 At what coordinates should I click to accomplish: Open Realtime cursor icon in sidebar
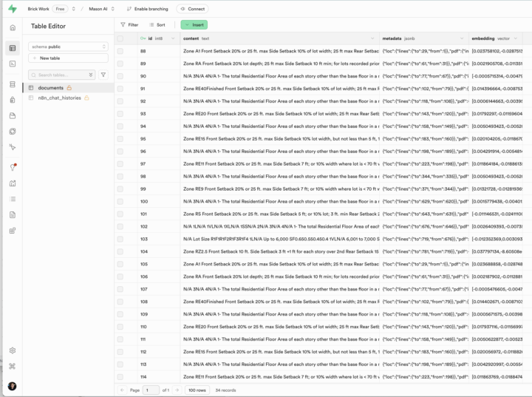pos(13,147)
